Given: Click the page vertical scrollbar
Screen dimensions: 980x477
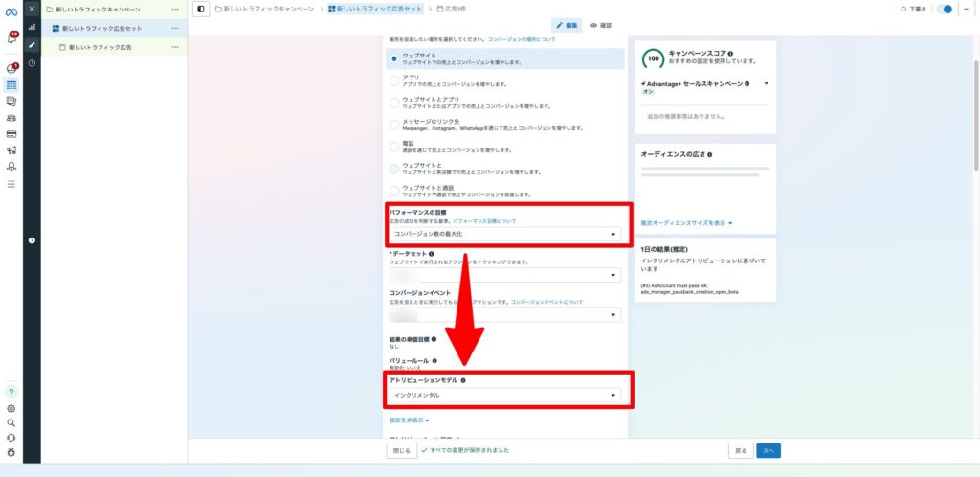Looking at the screenshot, I should tap(976, 116).
